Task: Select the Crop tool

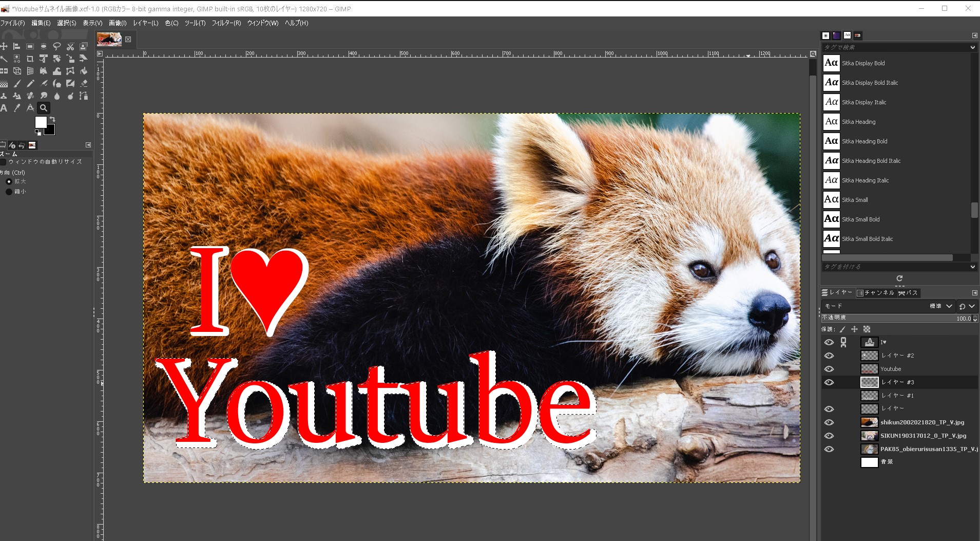Action: 30,59
